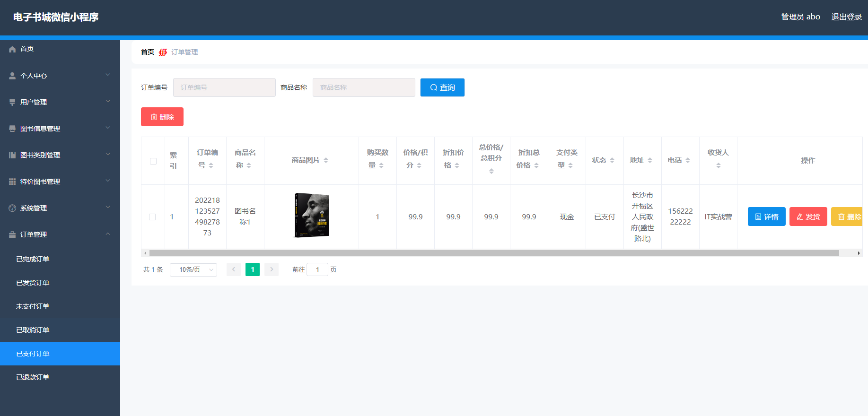Screen dimensions: 868x416
Task: Sort by 地址 column arrows
Action: (650, 160)
